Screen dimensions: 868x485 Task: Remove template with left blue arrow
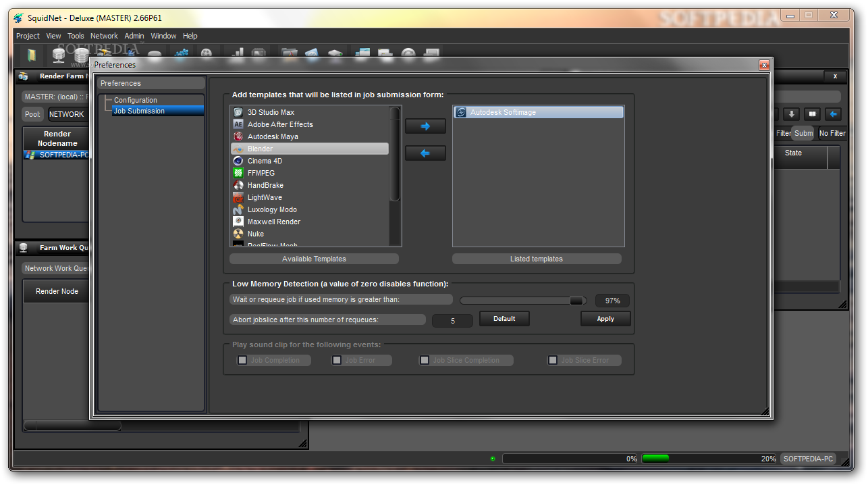[x=425, y=153]
